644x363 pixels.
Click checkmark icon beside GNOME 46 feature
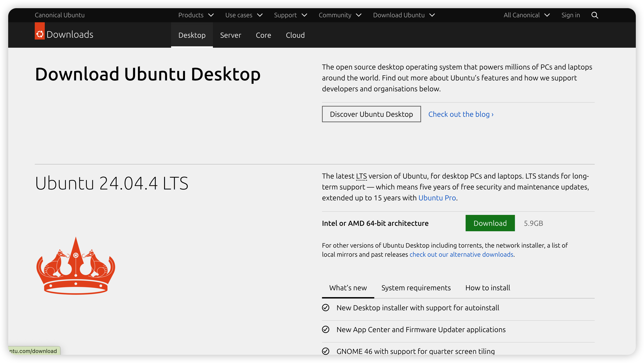pos(325,351)
